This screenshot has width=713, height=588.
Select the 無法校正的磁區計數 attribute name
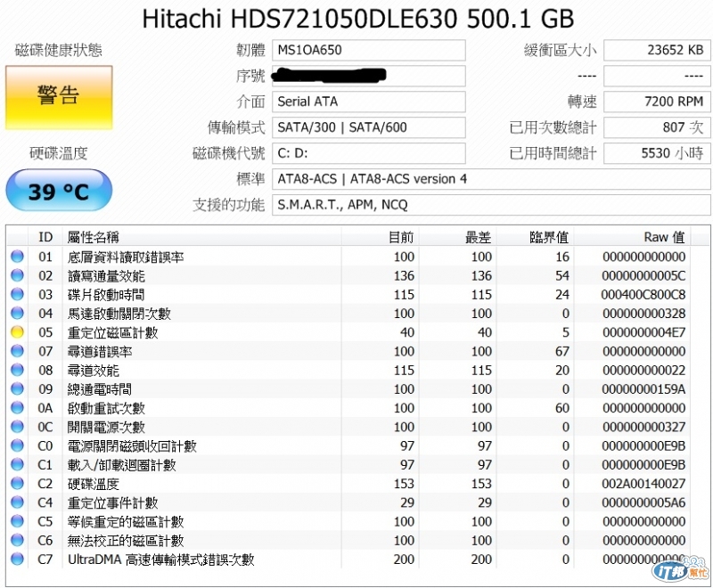[126, 541]
